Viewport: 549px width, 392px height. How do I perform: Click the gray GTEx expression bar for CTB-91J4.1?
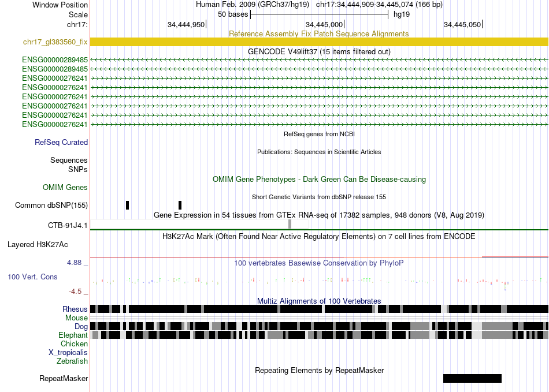[x=290, y=224]
